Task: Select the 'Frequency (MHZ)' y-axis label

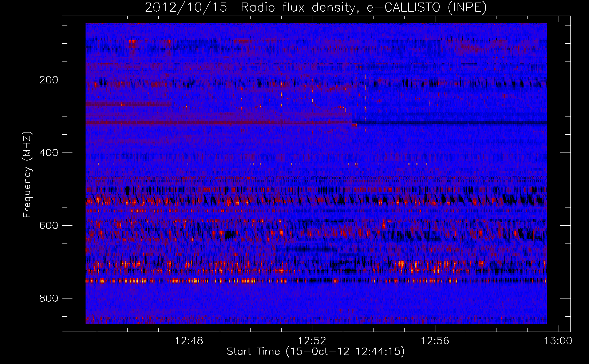Action: (27, 174)
